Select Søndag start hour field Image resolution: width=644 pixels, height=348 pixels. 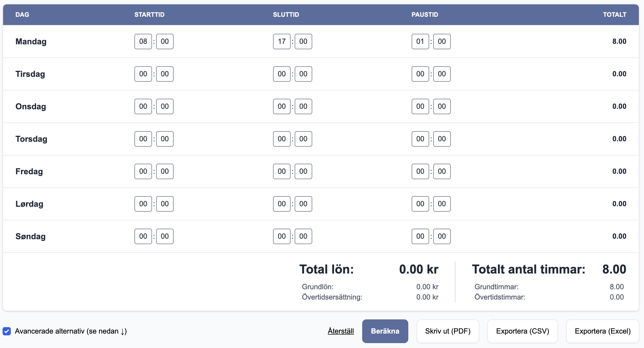[x=143, y=236]
